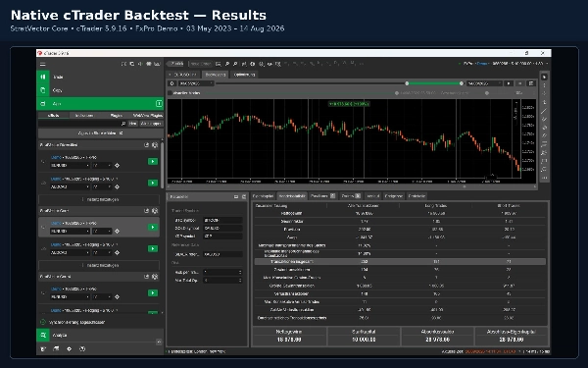Click the Startkapital value 10 000.00
Screen dimensions: 588x368
364,340
